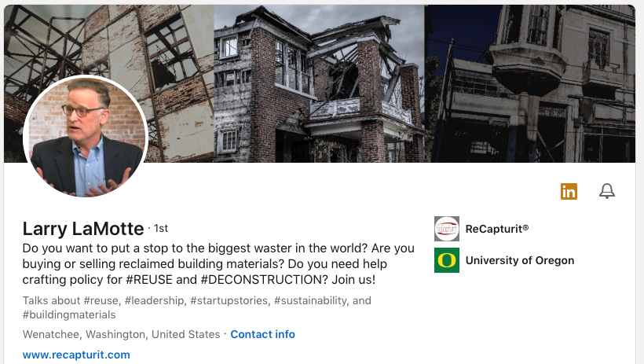
Task: Select the University of Oregon text link
Action: click(520, 260)
